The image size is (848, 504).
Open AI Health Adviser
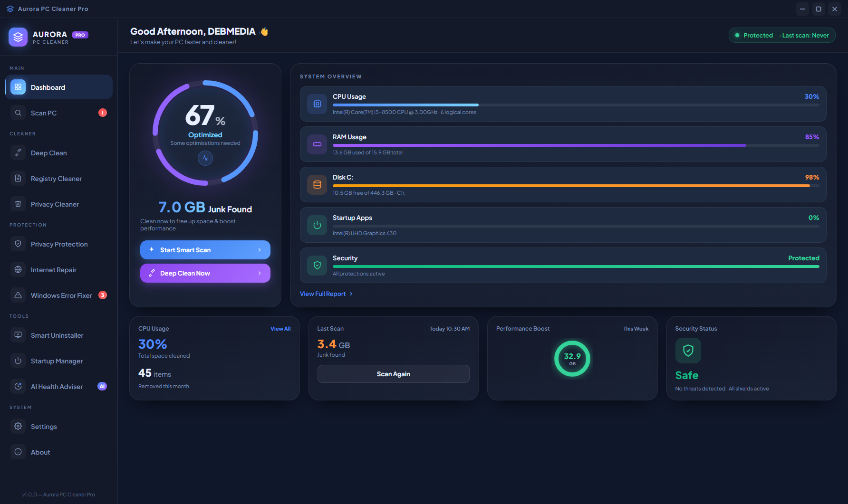click(59, 387)
